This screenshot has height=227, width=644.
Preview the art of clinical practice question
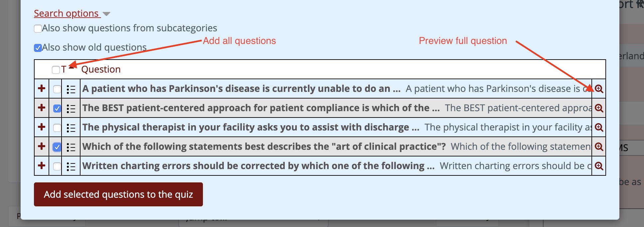(x=599, y=147)
